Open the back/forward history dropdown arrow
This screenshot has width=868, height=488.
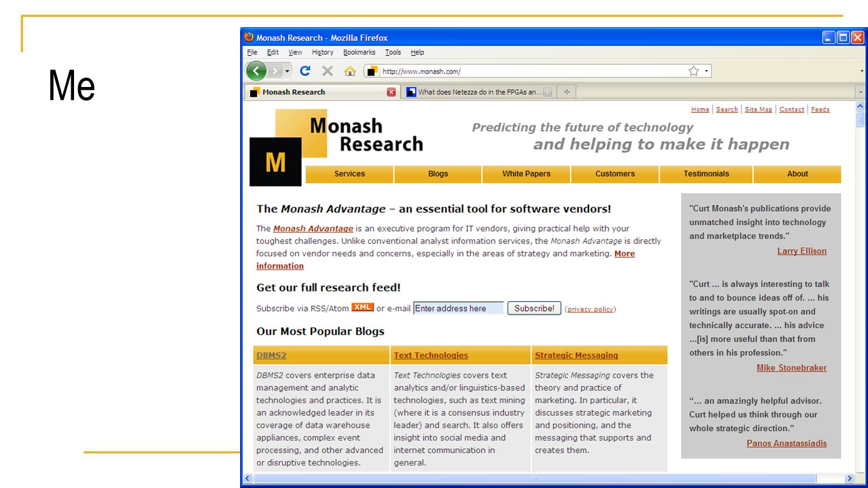pyautogui.click(x=287, y=71)
